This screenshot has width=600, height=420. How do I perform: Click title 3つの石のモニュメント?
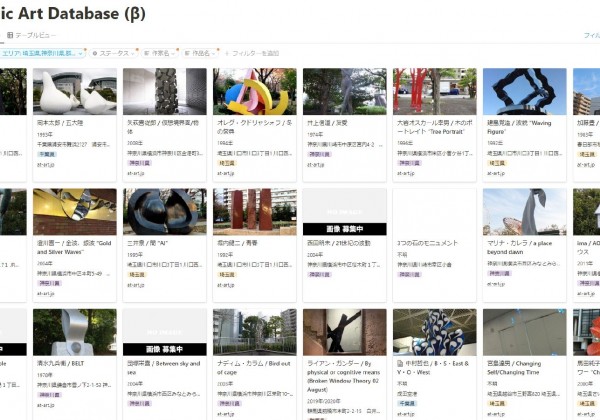(x=427, y=243)
